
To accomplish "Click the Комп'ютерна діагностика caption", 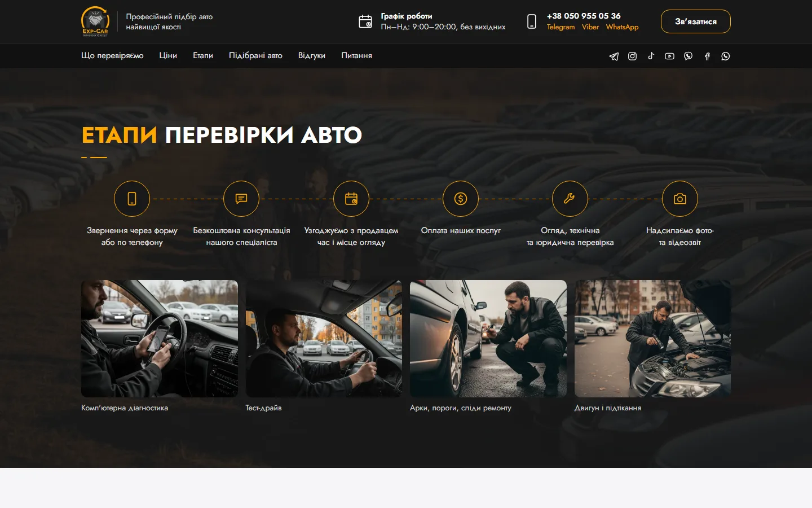I will tap(125, 408).
